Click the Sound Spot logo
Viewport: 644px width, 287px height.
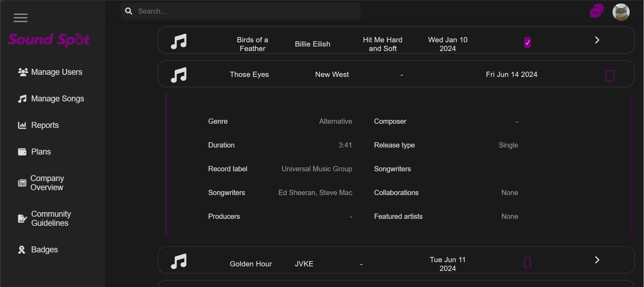(49, 40)
